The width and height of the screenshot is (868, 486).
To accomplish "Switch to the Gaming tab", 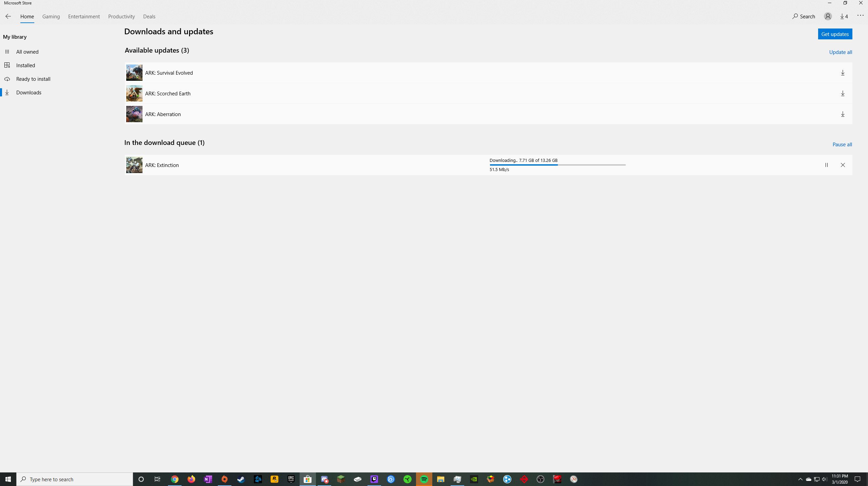I will pyautogui.click(x=51, y=16).
